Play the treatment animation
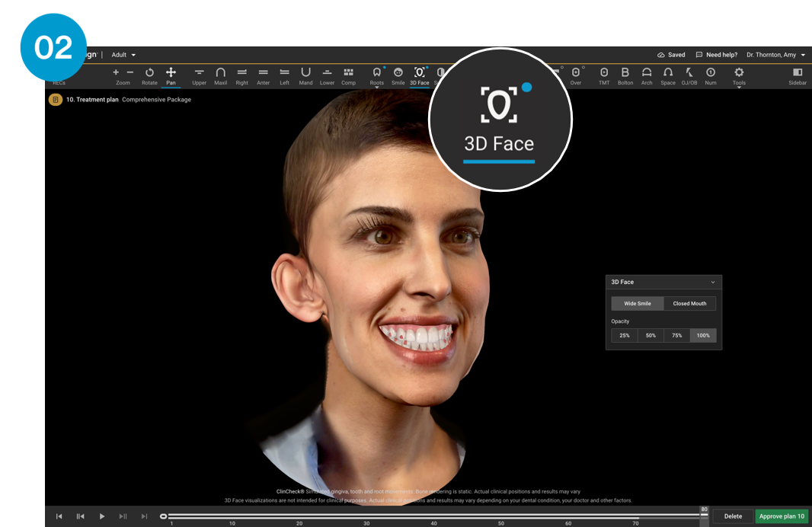 (101, 516)
